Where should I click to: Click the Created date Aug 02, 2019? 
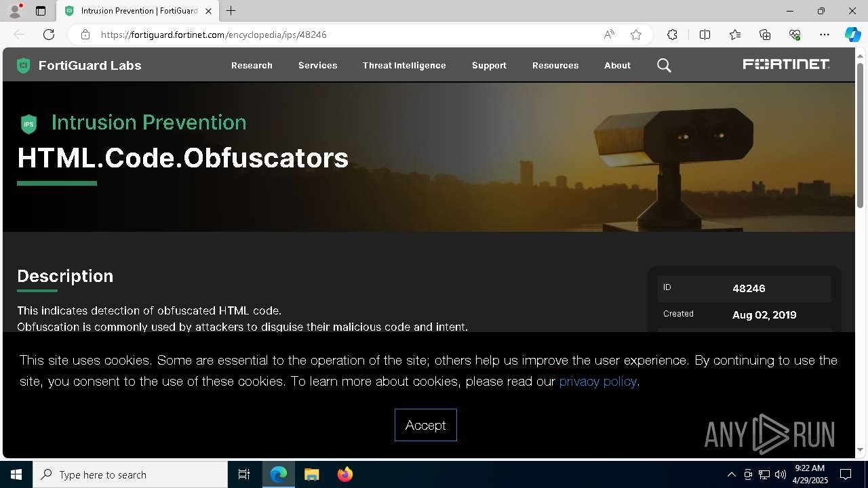point(764,315)
